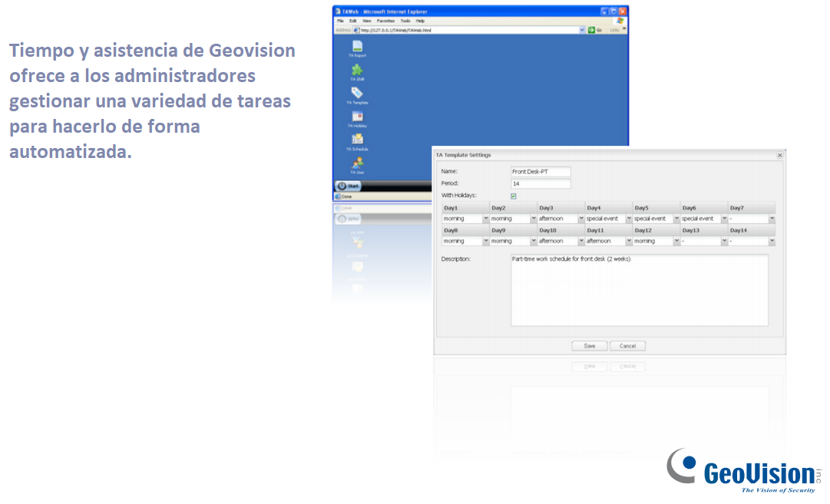This screenshot has width=830, height=504.
Task: Expand the Day14 shift dropdown
Action: pyautogui.click(x=772, y=241)
